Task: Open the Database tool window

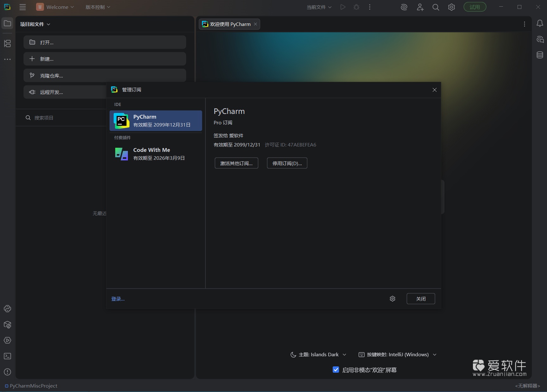Action: (x=540, y=55)
